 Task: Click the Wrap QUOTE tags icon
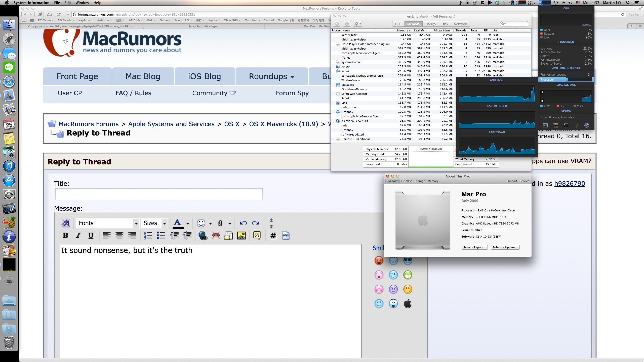coord(257,236)
